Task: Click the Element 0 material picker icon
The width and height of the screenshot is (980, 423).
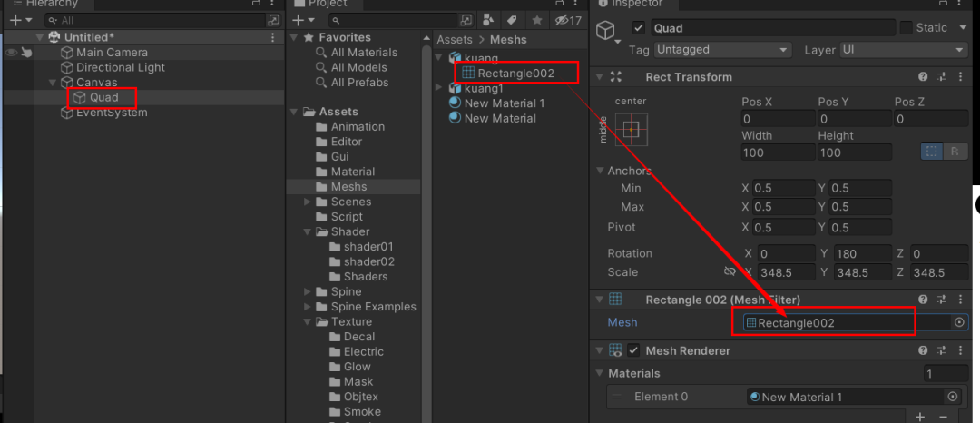Action: pos(952,397)
